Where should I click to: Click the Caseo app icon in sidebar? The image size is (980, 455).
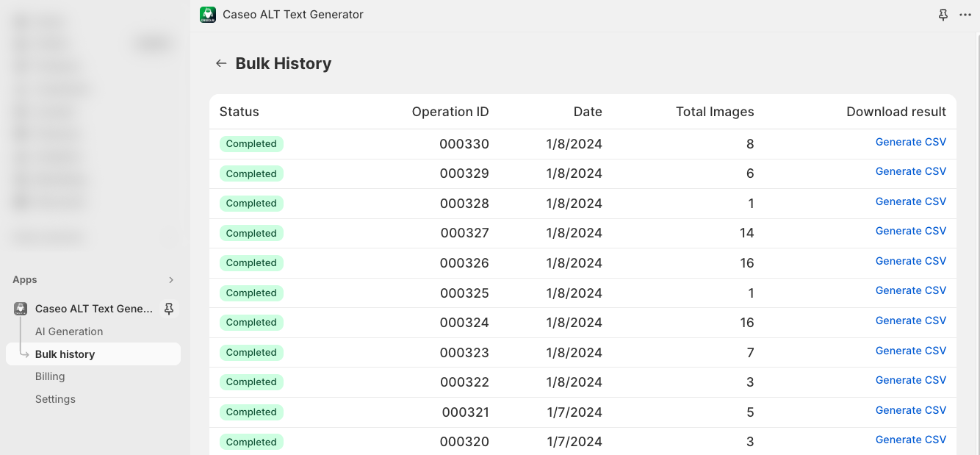(x=21, y=309)
